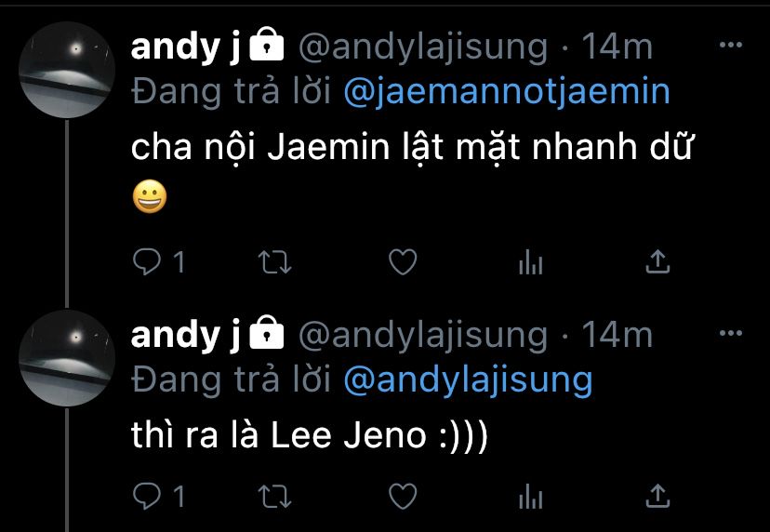Screen dimensions: 770x532
Task: Reply to the Lee Jeno tweet
Action: [147, 496]
